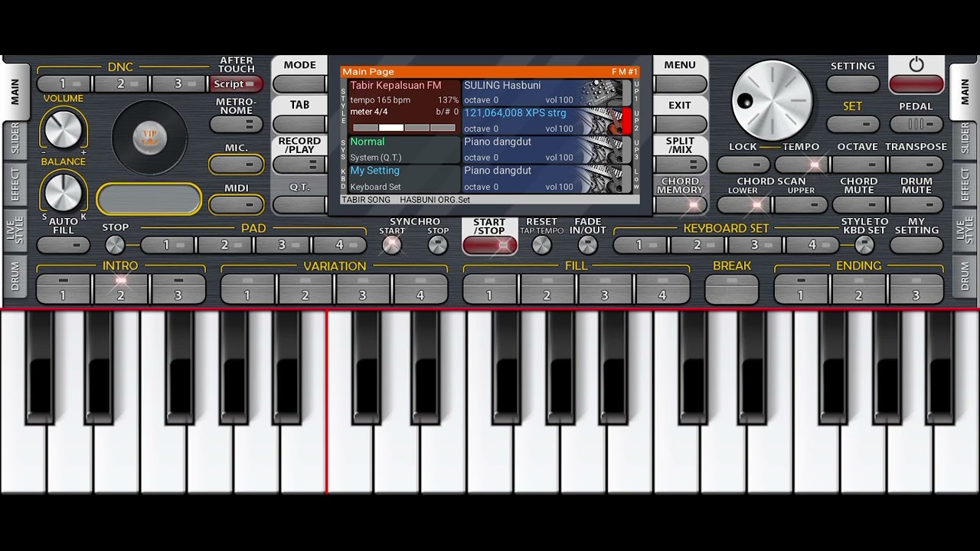Select Variation 3
The image size is (980, 551).
pos(363,289)
